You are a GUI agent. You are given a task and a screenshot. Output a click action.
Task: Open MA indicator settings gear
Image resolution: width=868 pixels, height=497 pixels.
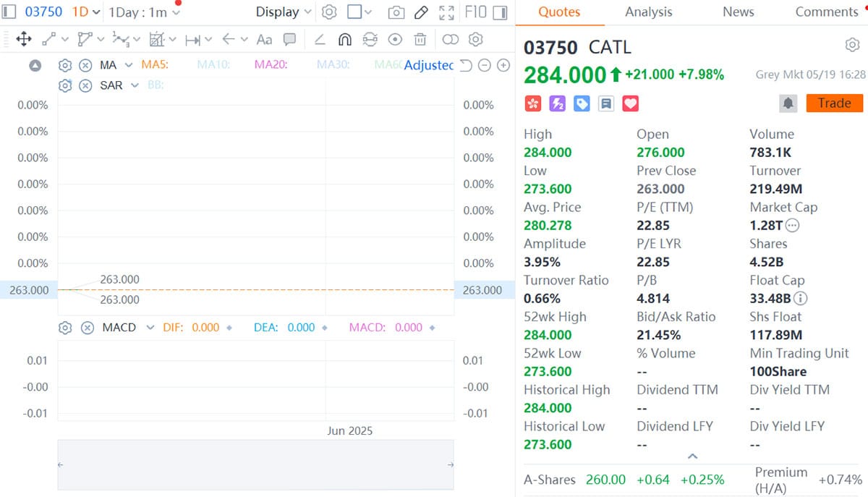(x=65, y=64)
